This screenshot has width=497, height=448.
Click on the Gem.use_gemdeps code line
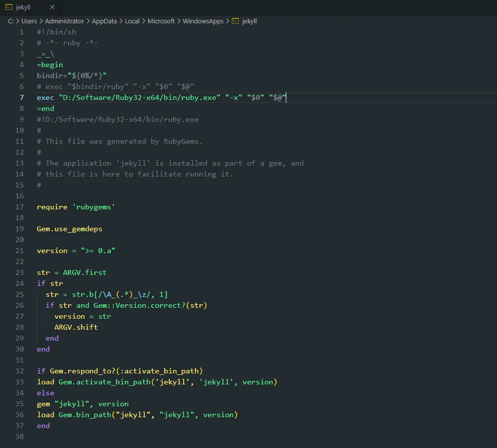tap(69, 229)
